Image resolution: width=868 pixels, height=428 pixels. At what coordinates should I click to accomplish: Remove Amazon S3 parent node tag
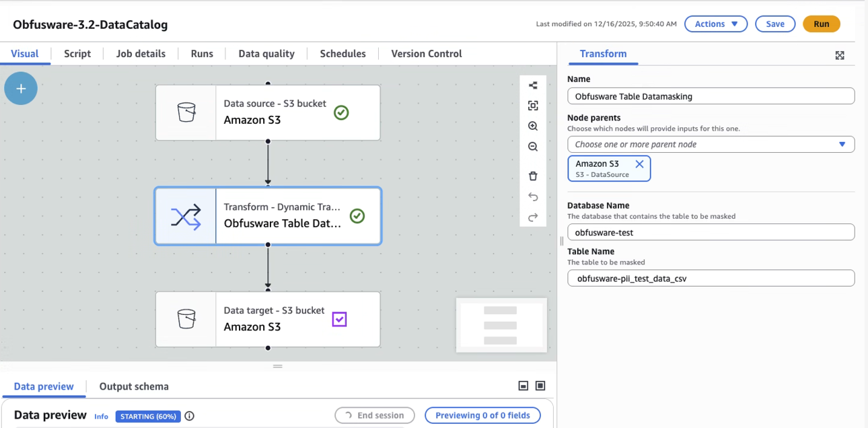(639, 164)
